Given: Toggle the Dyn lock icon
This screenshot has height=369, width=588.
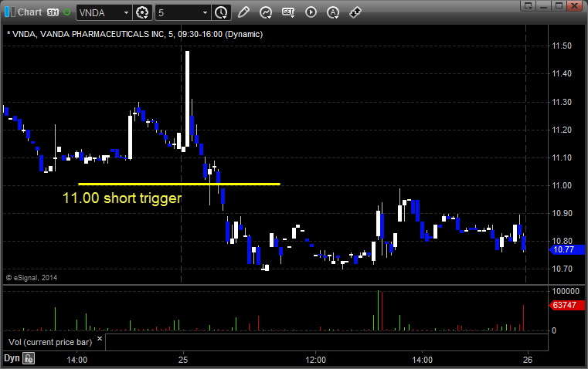Looking at the screenshot, I should [29, 358].
